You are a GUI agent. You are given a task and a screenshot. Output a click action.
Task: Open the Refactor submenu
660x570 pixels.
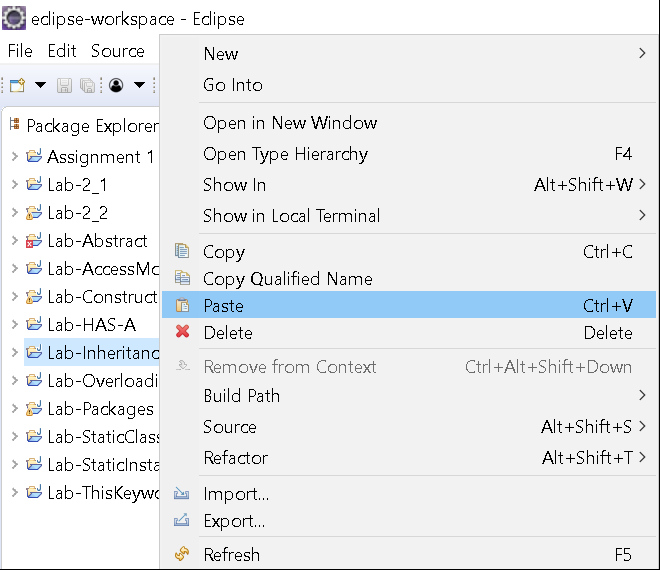[409, 458]
